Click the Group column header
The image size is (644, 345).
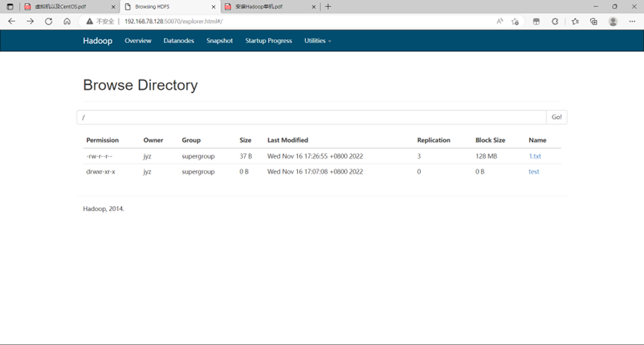click(x=191, y=141)
